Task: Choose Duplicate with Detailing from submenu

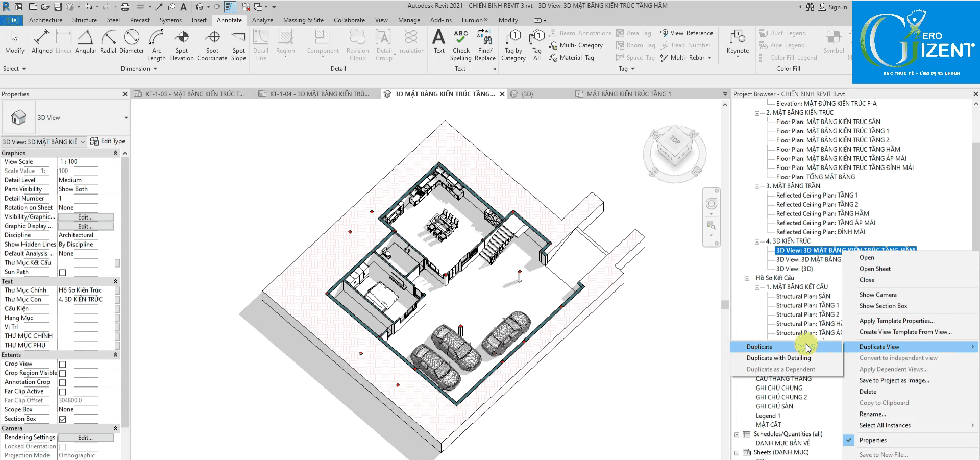Action: tap(778, 358)
